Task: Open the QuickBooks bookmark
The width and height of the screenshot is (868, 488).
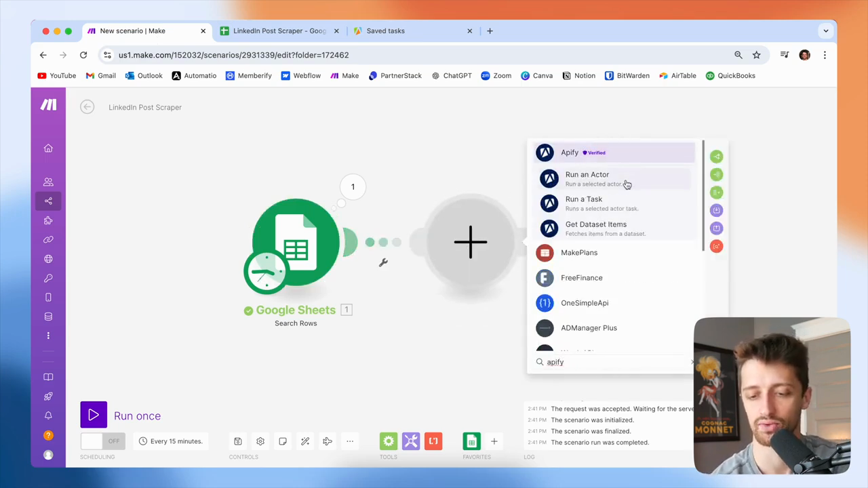Action: click(730, 76)
